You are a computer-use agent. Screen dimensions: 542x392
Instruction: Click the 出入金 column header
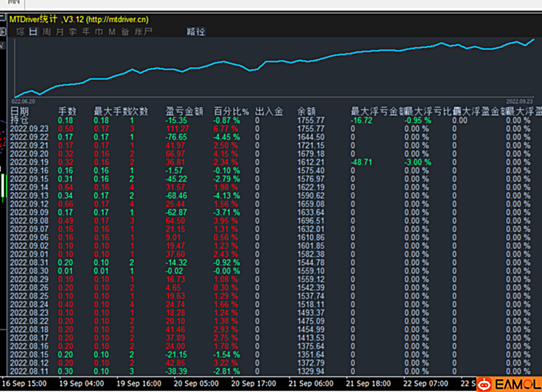point(269,111)
